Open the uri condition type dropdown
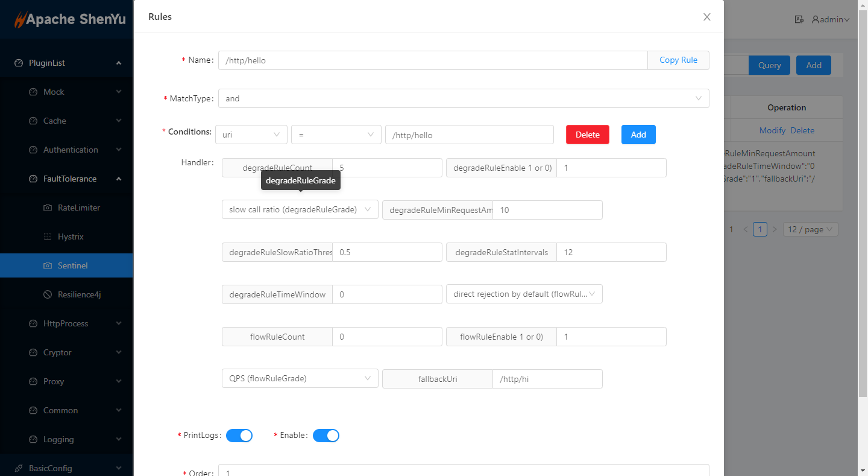 point(251,135)
